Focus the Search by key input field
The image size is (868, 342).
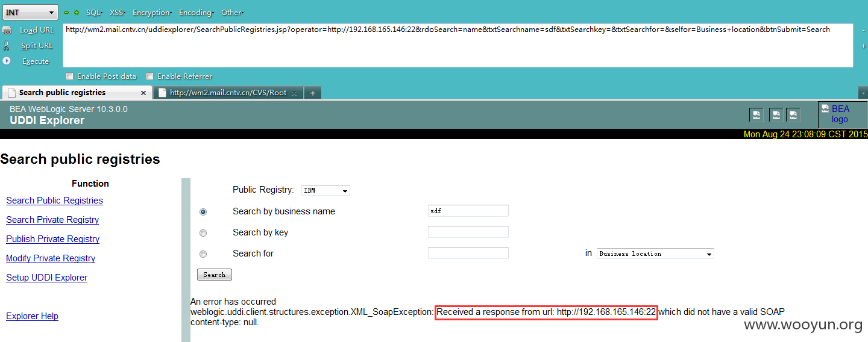[x=468, y=232]
